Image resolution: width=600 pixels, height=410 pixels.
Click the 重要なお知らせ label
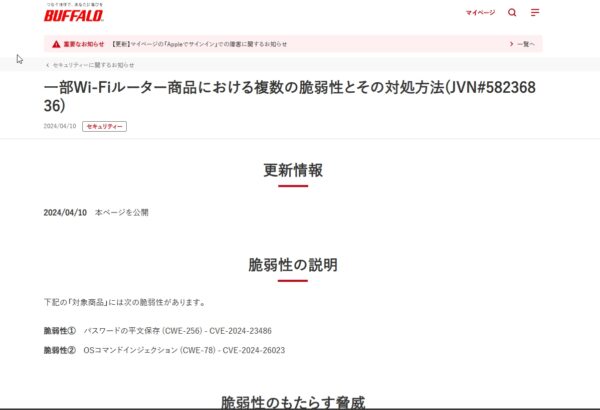[83, 44]
